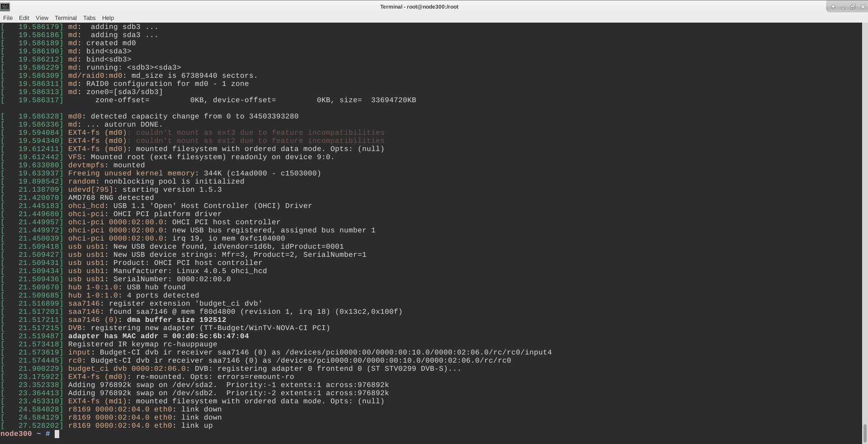
Task: Minimize the terminal window
Action: pos(843,7)
